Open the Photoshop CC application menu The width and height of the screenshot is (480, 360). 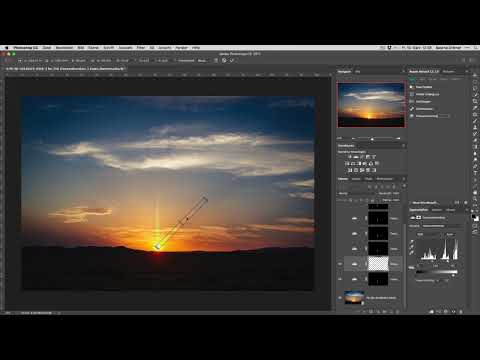tap(26, 48)
